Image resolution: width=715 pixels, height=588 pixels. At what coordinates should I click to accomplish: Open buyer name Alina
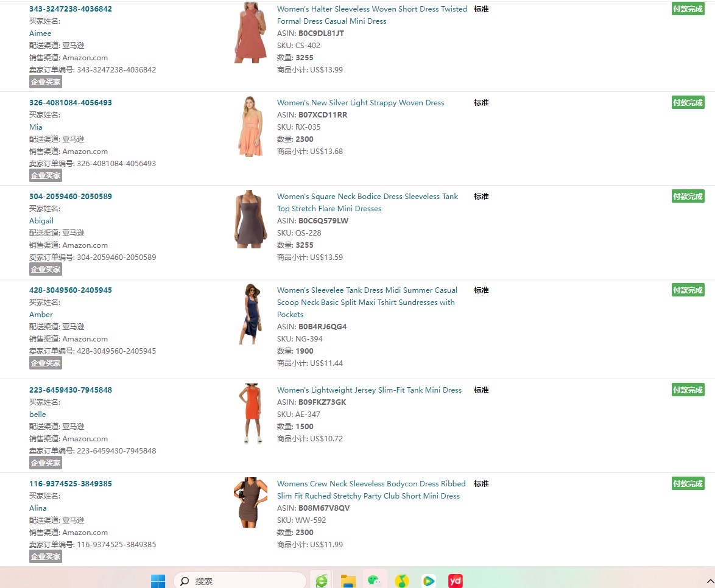38,508
